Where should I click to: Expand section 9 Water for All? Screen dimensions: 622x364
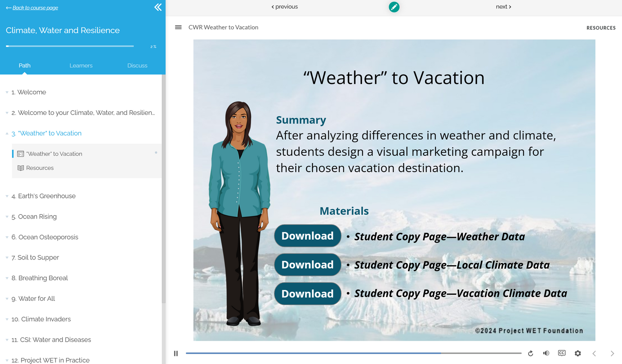coord(6,298)
